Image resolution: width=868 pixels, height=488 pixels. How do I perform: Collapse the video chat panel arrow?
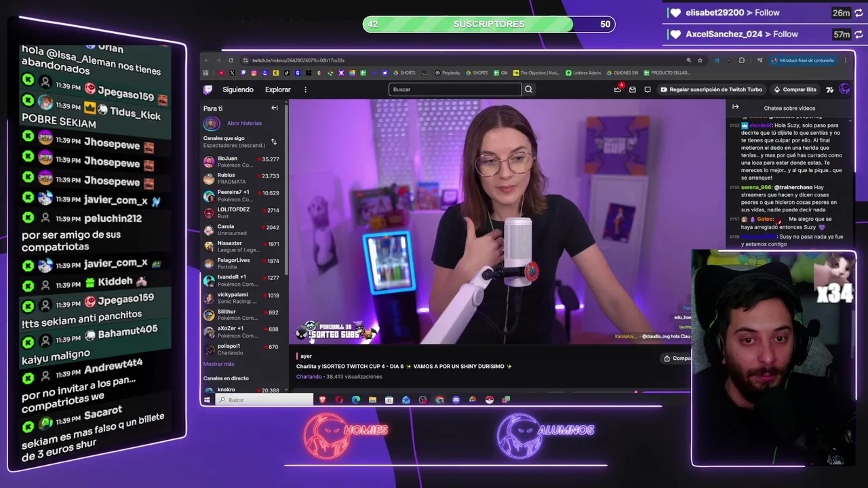pos(735,107)
